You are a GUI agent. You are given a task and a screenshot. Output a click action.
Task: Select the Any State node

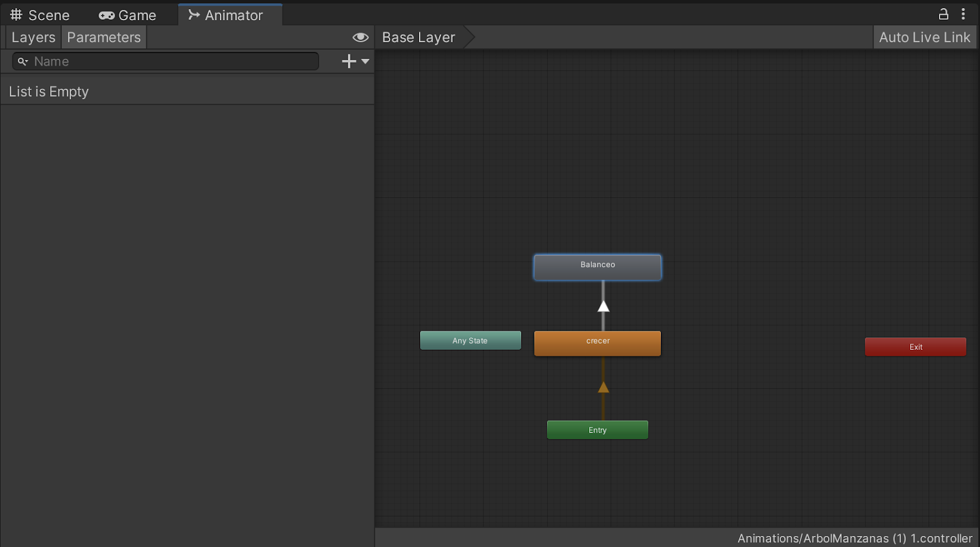click(470, 341)
